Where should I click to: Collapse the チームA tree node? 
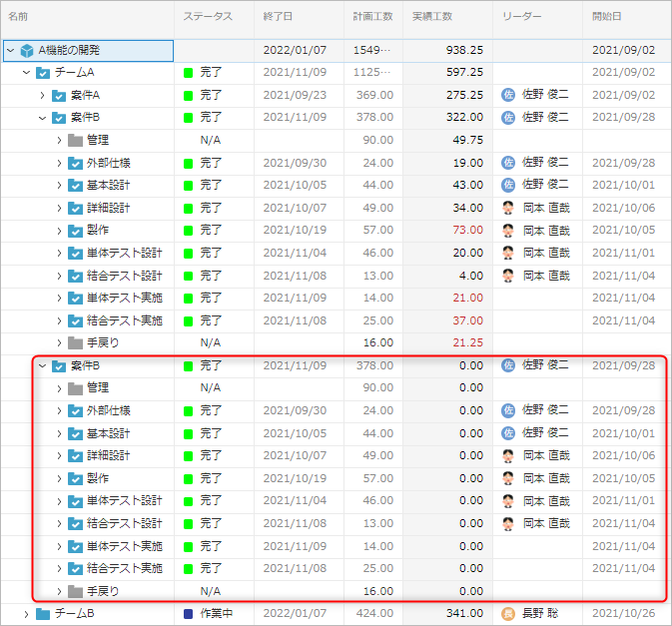pyautogui.click(x=26, y=73)
